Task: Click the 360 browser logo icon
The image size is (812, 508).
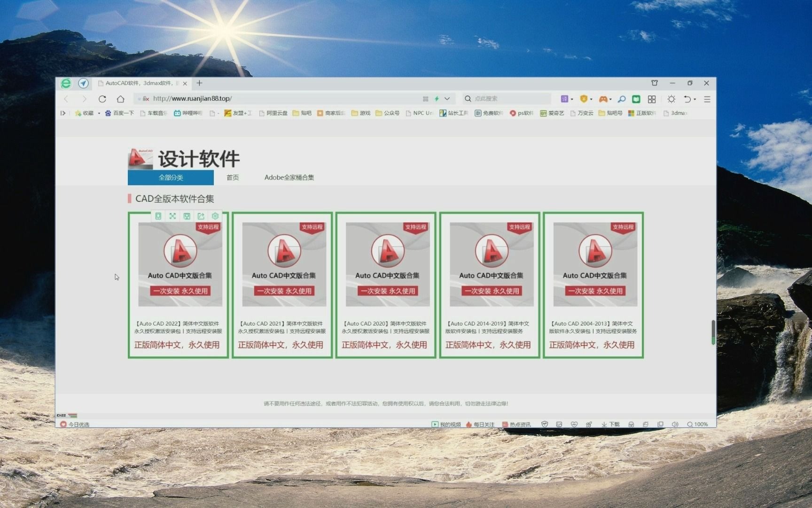Action: click(x=66, y=83)
